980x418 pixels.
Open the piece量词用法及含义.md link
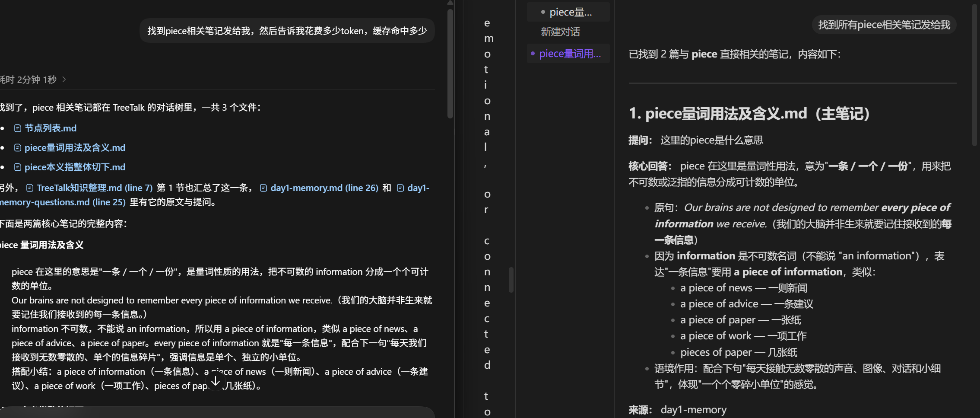[75, 148]
